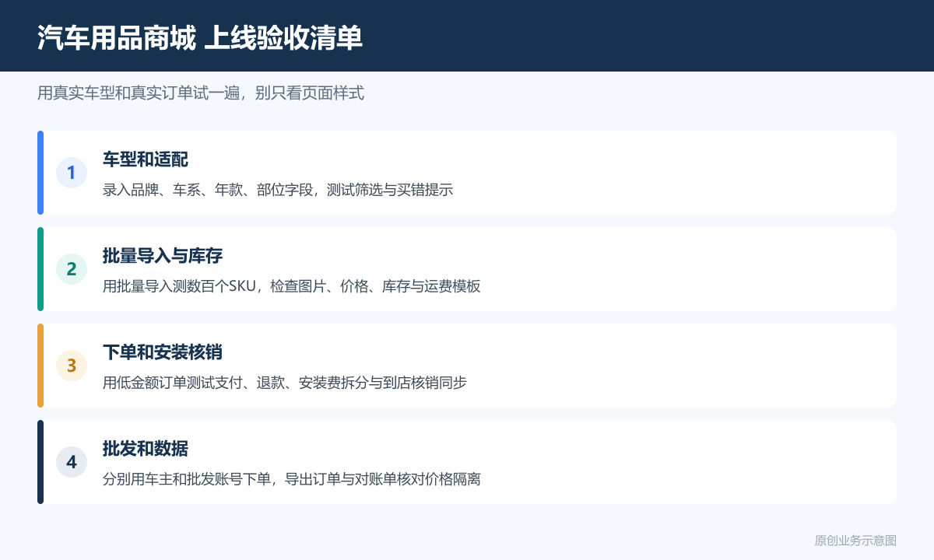934x560 pixels.
Task: Select the heading 下单和安装核销
Action: coord(163,352)
